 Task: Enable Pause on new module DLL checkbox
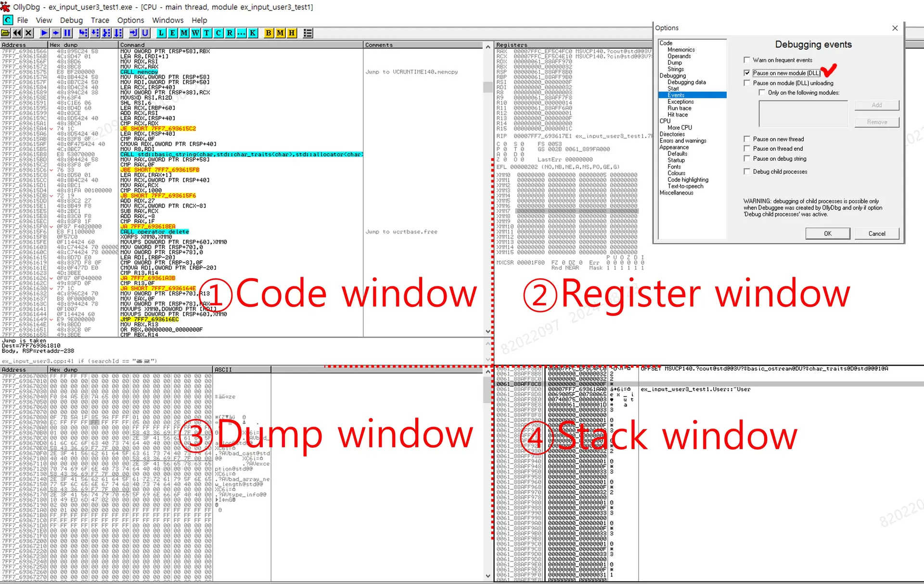tap(745, 72)
